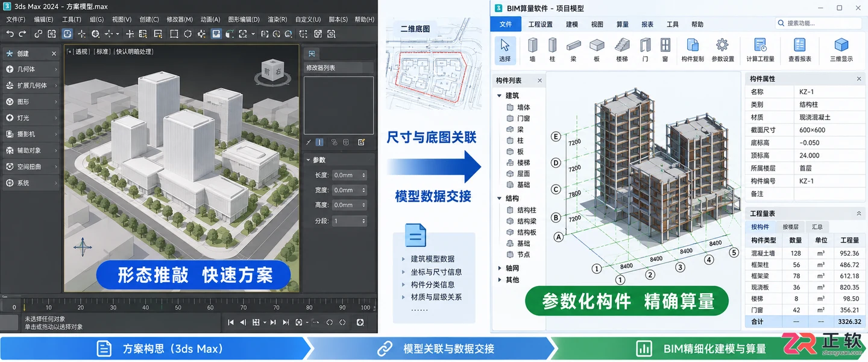This screenshot has height=362, width=868.
Task: Expand the 轴网 tree node
Action: pyautogui.click(x=499, y=268)
